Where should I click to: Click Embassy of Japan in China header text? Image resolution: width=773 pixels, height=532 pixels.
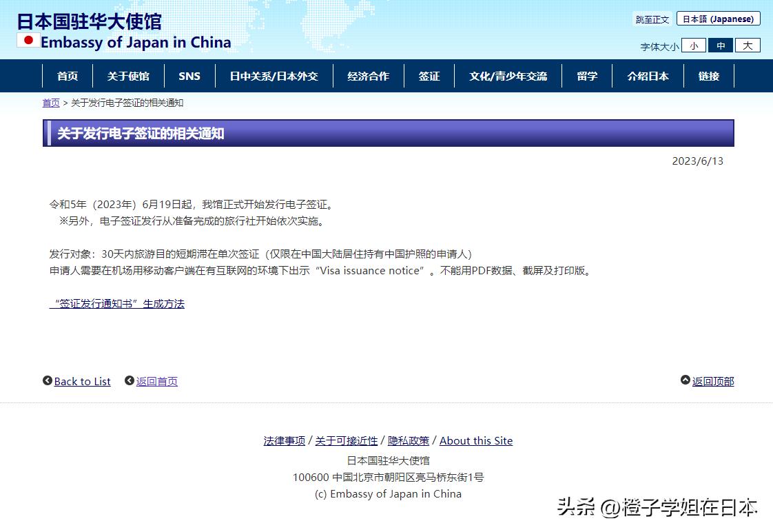[136, 43]
